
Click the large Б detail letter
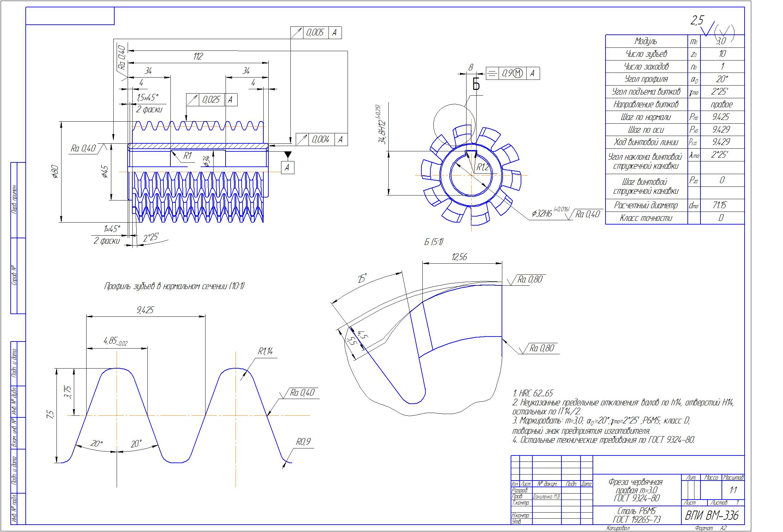coord(476,84)
